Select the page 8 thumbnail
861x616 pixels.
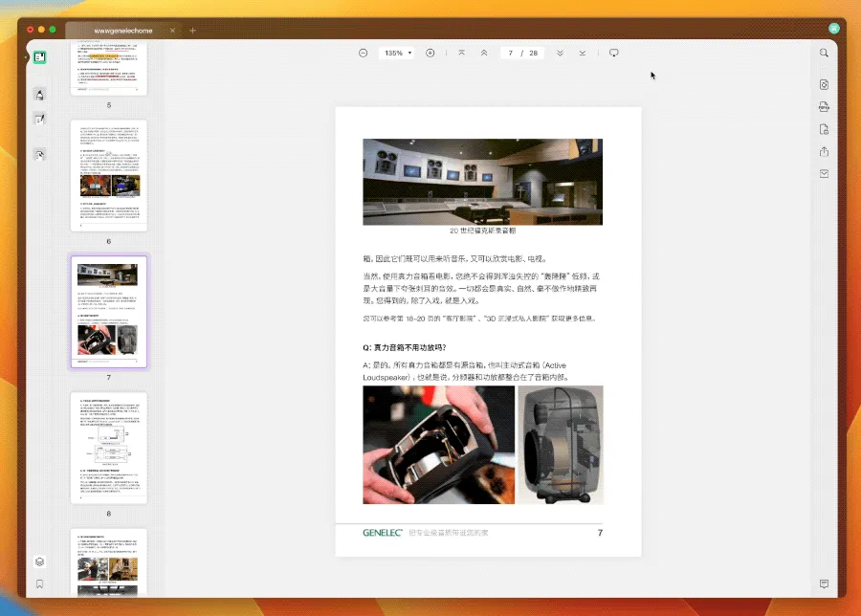[109, 448]
